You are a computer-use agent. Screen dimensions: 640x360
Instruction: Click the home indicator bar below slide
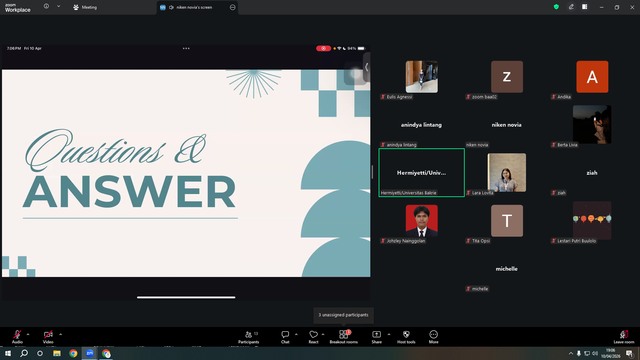click(x=186, y=298)
